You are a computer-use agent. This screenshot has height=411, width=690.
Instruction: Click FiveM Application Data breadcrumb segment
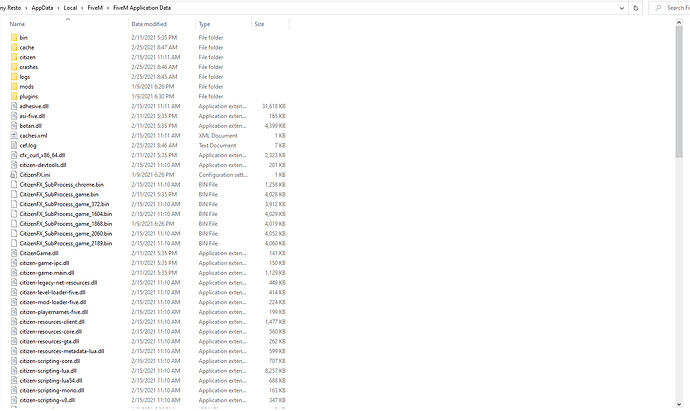pos(142,8)
